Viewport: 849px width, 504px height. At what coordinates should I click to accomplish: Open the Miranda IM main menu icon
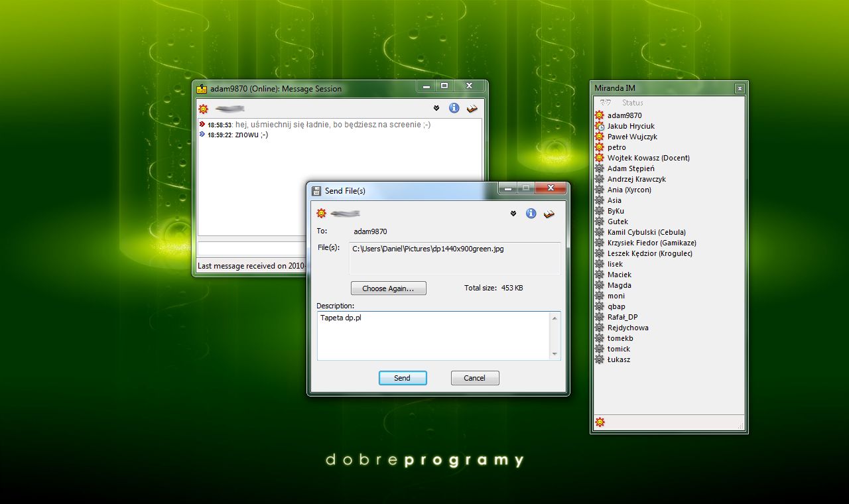pos(604,103)
